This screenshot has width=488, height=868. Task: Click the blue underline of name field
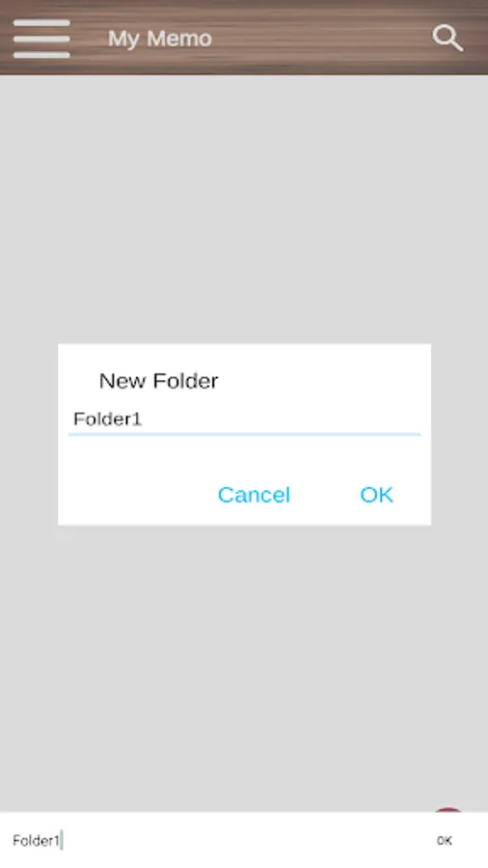pyautogui.click(x=245, y=435)
